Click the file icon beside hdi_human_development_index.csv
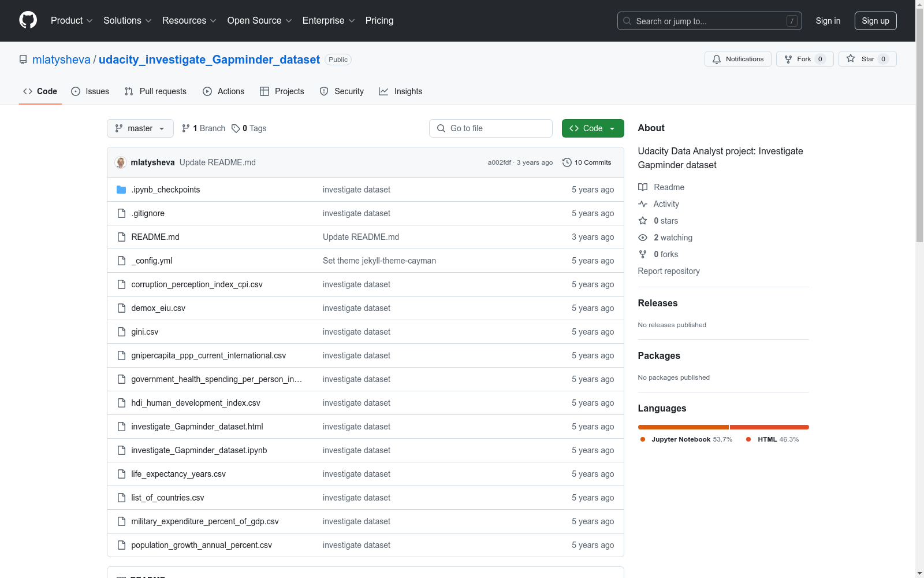Image resolution: width=924 pixels, height=578 pixels. [121, 403]
